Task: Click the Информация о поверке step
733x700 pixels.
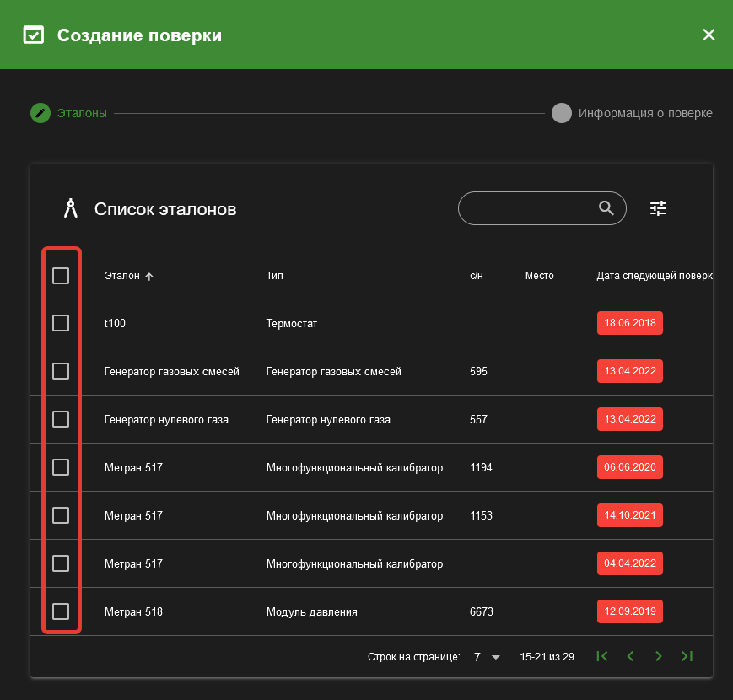Action: [x=632, y=113]
